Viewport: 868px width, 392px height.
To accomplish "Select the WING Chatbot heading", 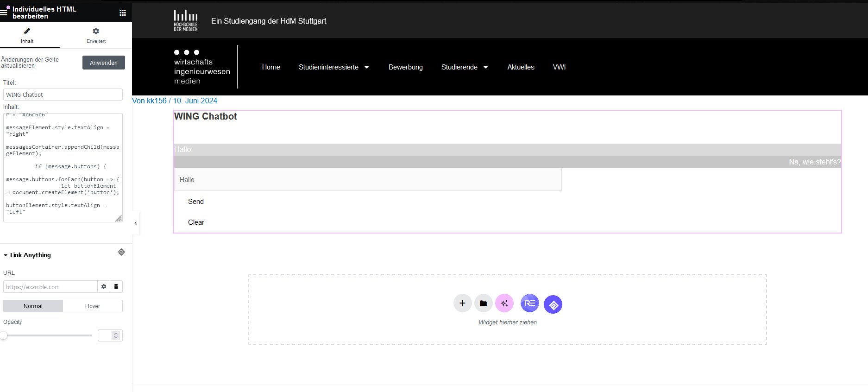I will [x=206, y=116].
